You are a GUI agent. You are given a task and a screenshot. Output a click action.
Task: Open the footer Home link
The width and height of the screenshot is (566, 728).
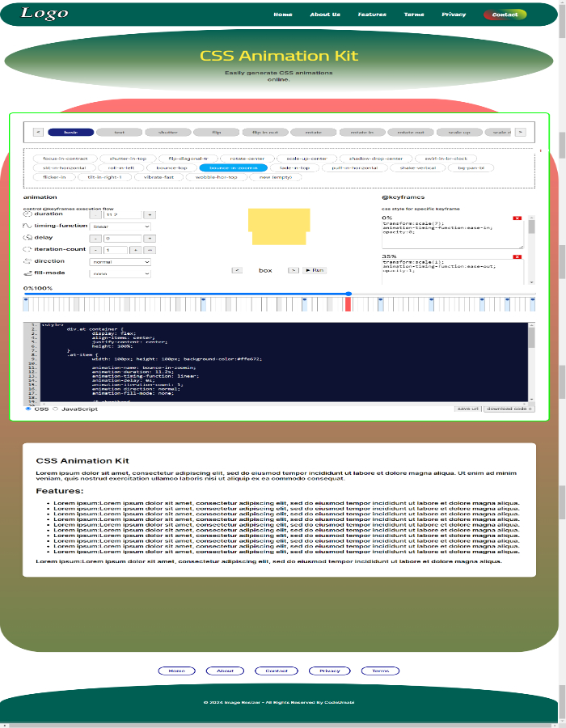pyautogui.click(x=177, y=671)
